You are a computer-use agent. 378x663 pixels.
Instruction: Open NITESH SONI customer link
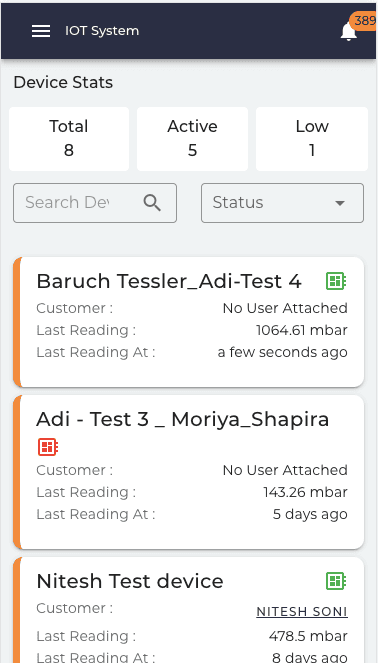tap(302, 612)
